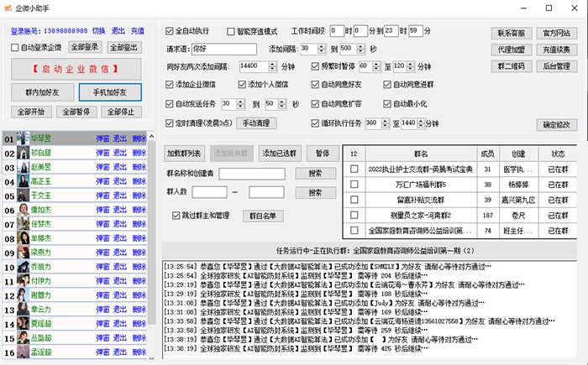Click the 启动企业微信 button
The width and height of the screenshot is (588, 365).
tap(76, 69)
